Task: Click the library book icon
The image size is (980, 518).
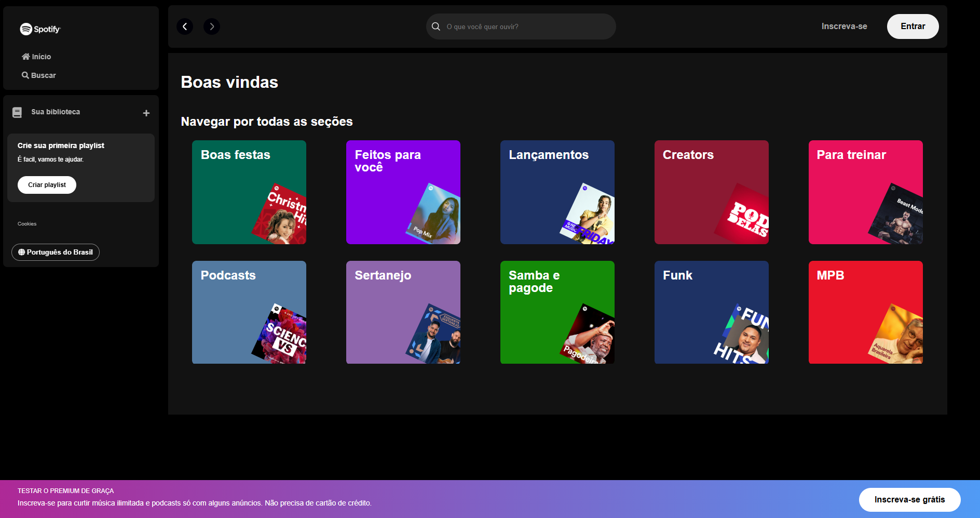Action: coord(17,112)
